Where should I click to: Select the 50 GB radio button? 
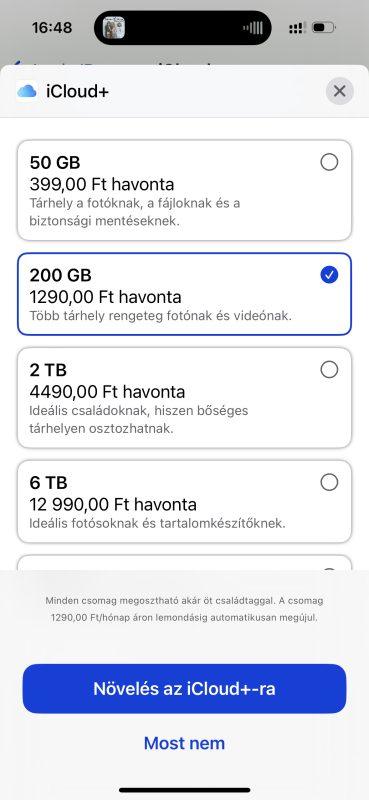tap(329, 162)
